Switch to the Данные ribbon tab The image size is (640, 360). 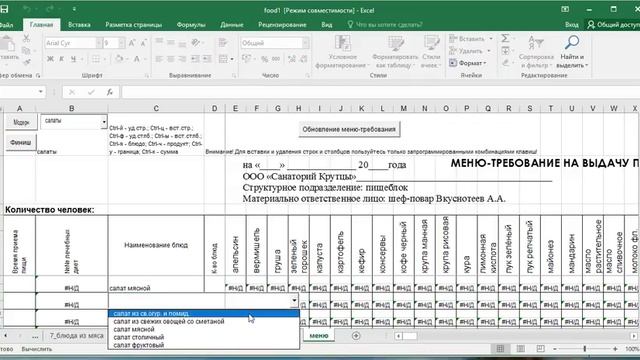pyautogui.click(x=231, y=24)
